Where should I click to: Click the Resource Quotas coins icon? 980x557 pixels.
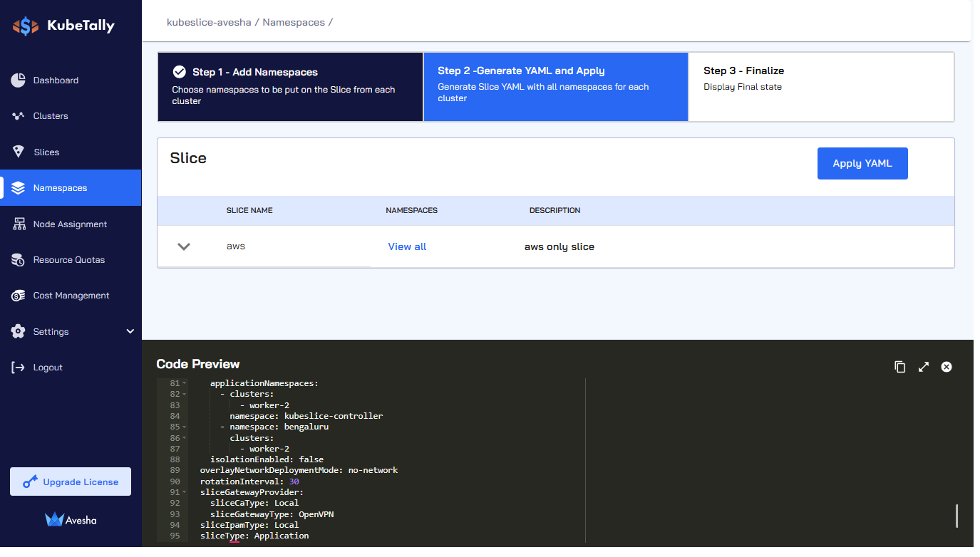(x=19, y=260)
